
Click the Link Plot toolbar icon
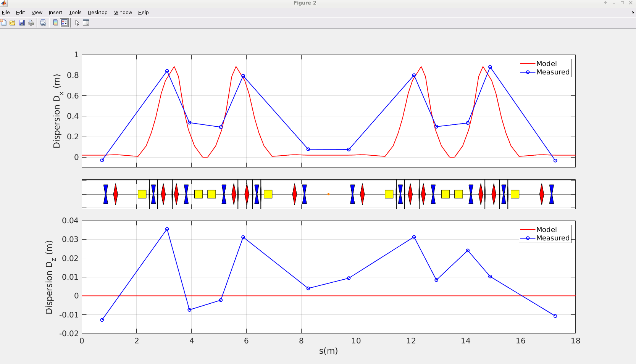(43, 23)
